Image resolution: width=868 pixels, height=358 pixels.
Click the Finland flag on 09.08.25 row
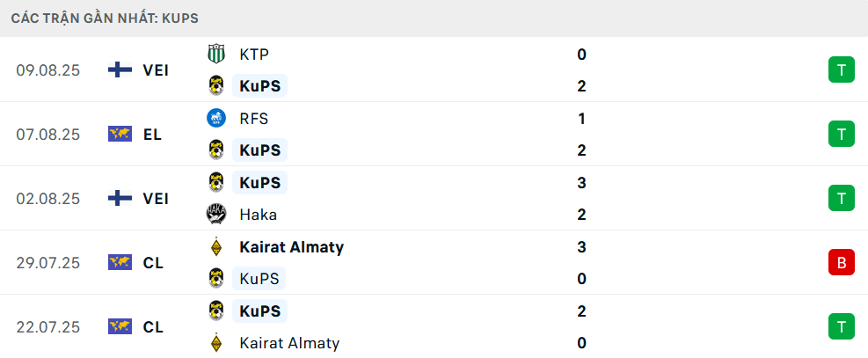[x=120, y=70]
